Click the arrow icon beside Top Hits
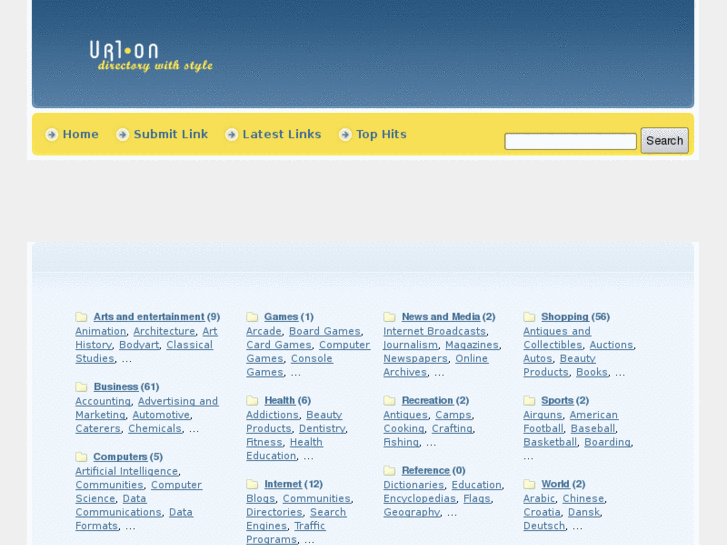This screenshot has height=545, width=727. pyautogui.click(x=345, y=135)
